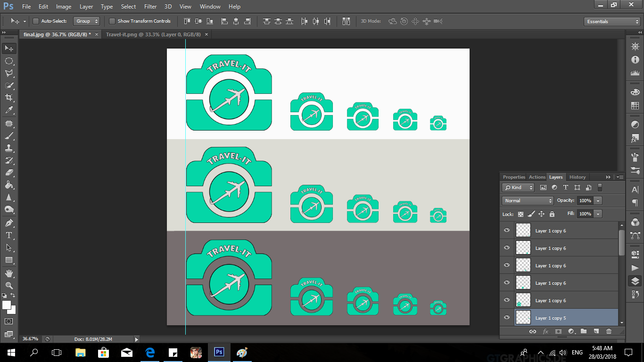
Task: Switch to the History panel tab
Action: 577,177
